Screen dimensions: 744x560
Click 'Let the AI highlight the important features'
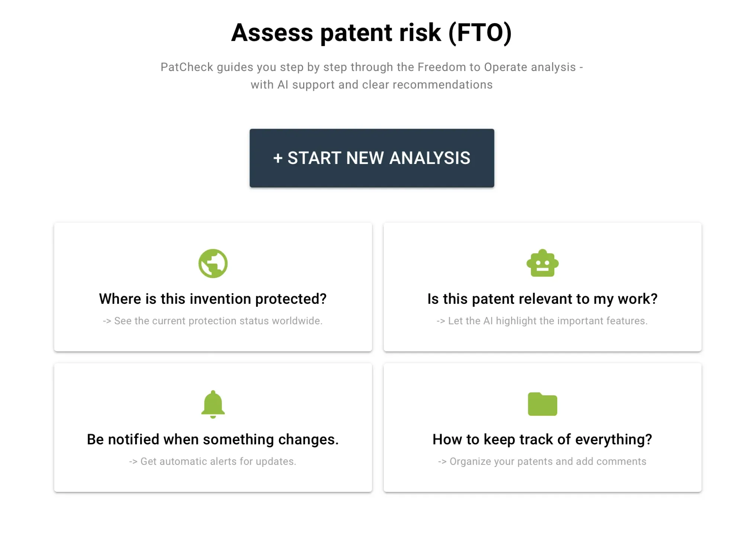pos(542,321)
